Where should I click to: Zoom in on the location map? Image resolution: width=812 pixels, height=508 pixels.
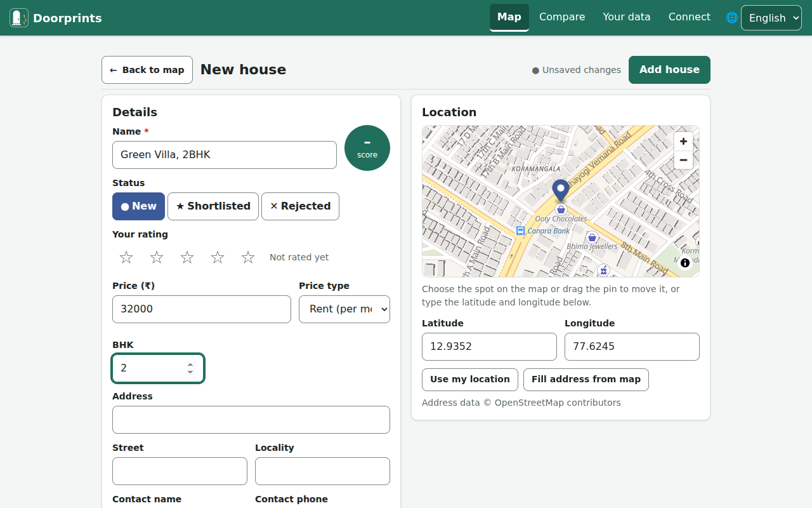click(683, 142)
